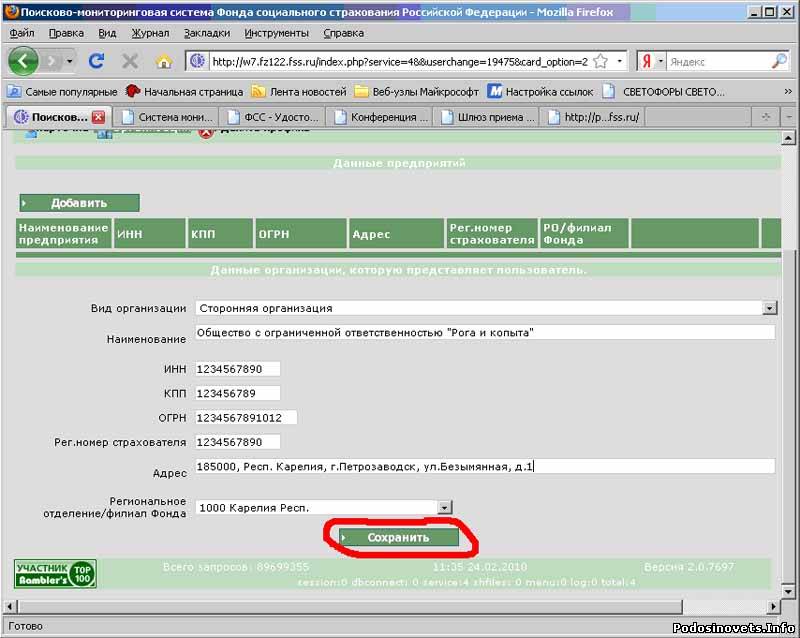Click the Адрес input field
Image resolution: width=800 pixels, height=638 pixels.
coord(485,467)
